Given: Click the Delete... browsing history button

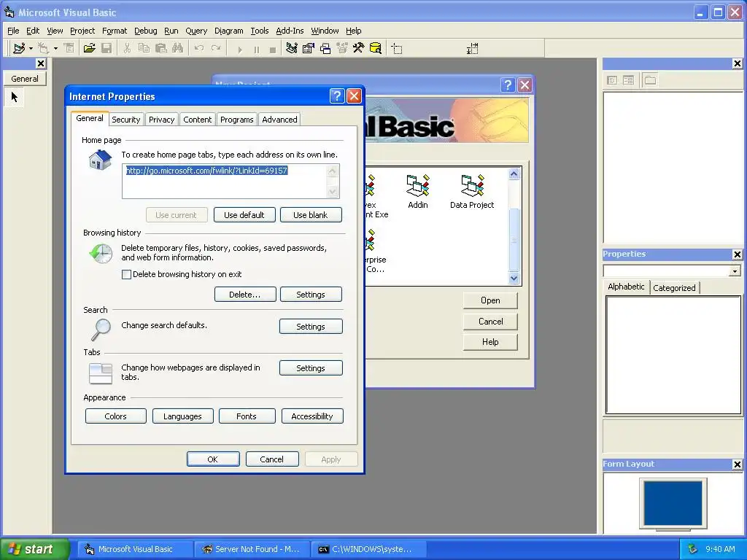Looking at the screenshot, I should 245,295.
